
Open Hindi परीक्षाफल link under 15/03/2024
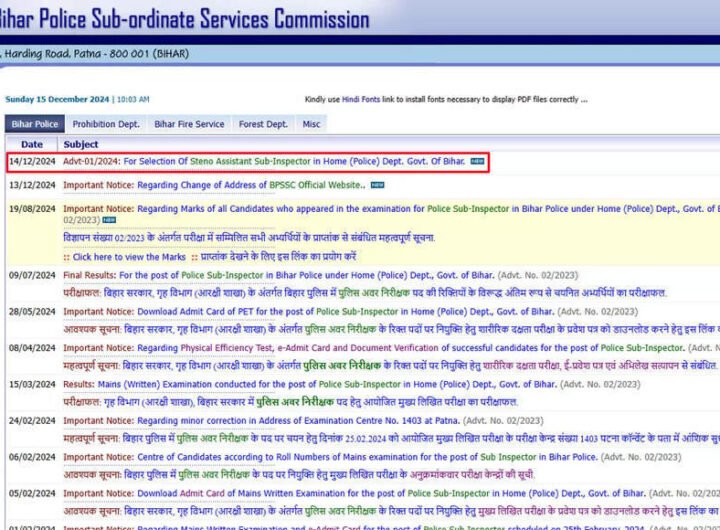290,402
